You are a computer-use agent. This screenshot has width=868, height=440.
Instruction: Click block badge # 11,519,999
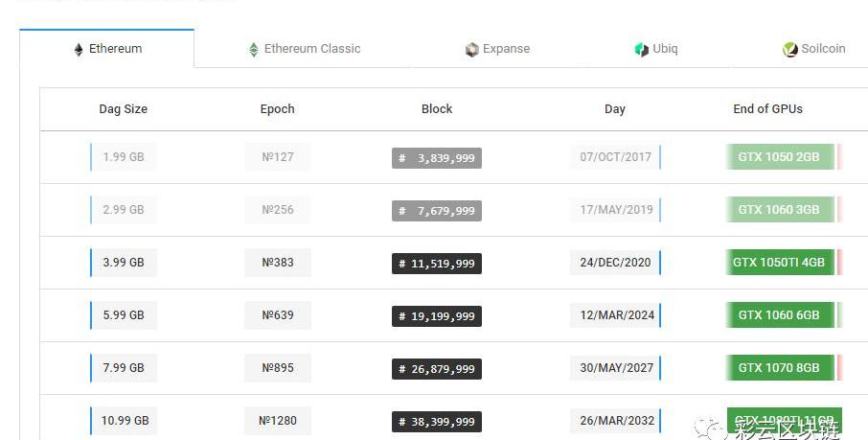[437, 264]
